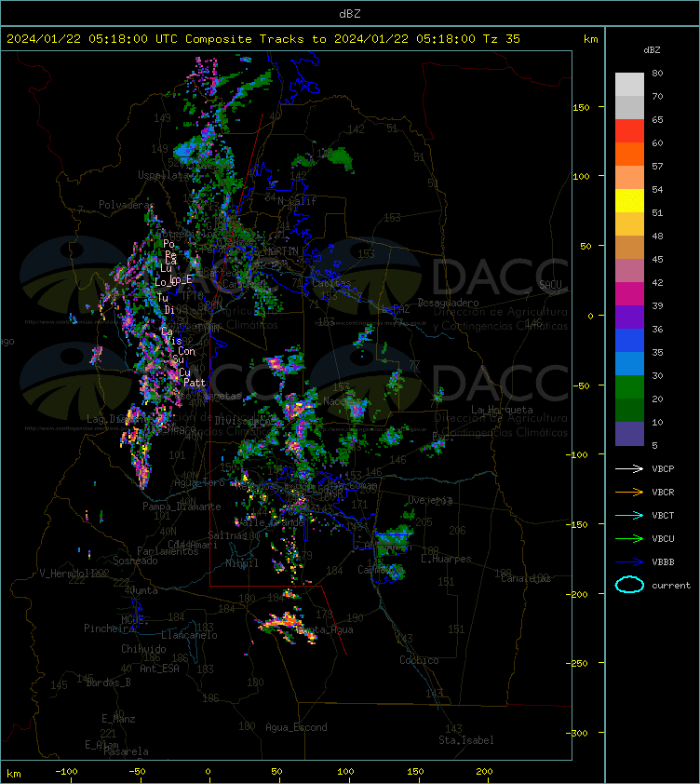Click the Coctico map label
The width and height of the screenshot is (700, 784).
[x=419, y=660]
